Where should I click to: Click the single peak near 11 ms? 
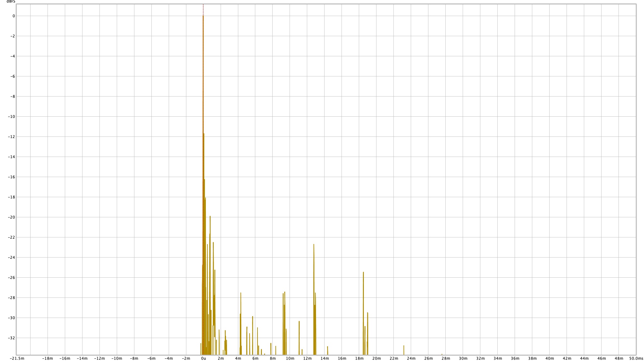click(x=299, y=322)
